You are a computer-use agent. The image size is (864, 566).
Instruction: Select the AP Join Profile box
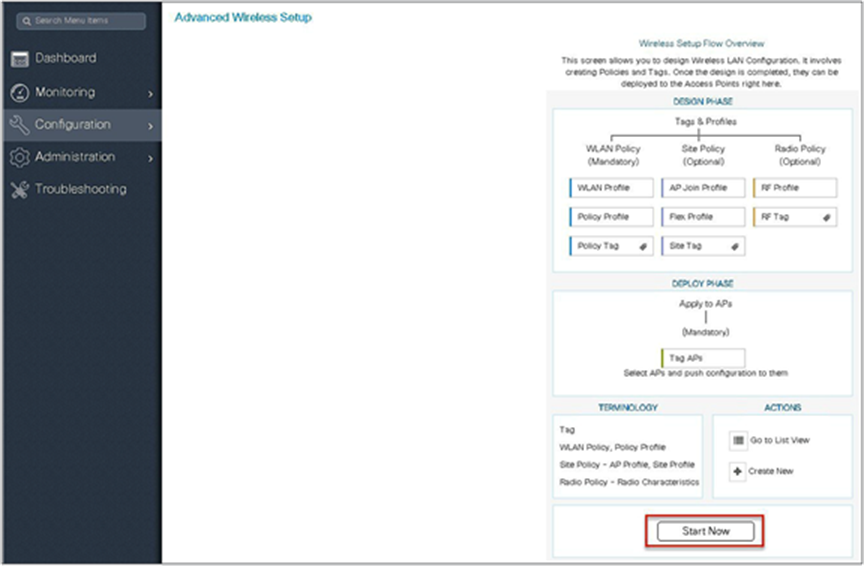click(703, 188)
